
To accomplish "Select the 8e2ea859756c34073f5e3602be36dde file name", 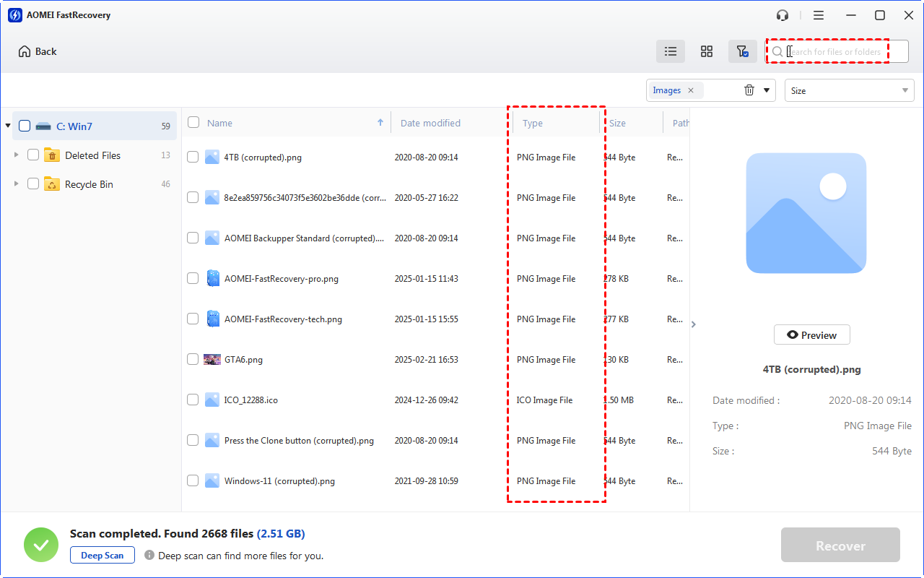I will pyautogui.click(x=305, y=197).
